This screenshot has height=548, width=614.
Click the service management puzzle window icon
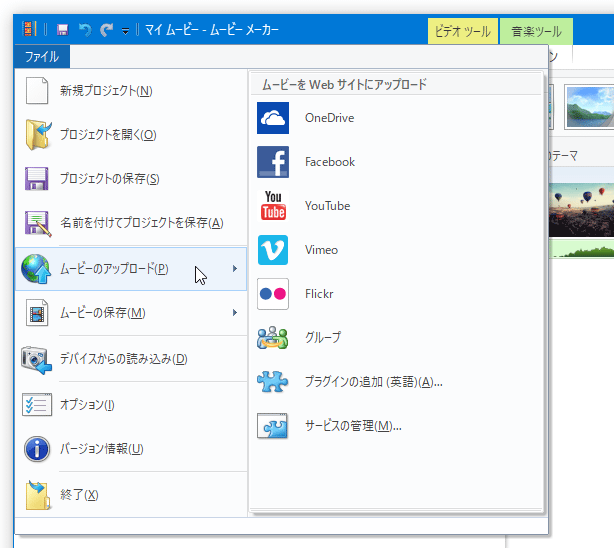pos(273,426)
